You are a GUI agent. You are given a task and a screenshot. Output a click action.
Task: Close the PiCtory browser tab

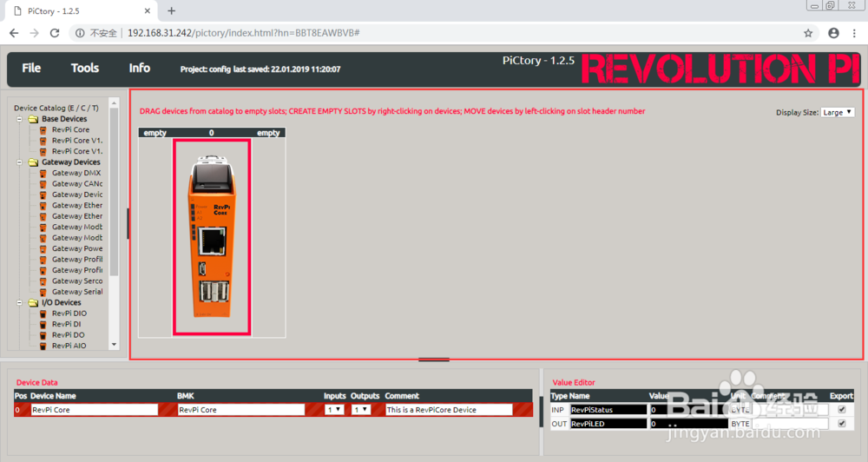coord(148,10)
